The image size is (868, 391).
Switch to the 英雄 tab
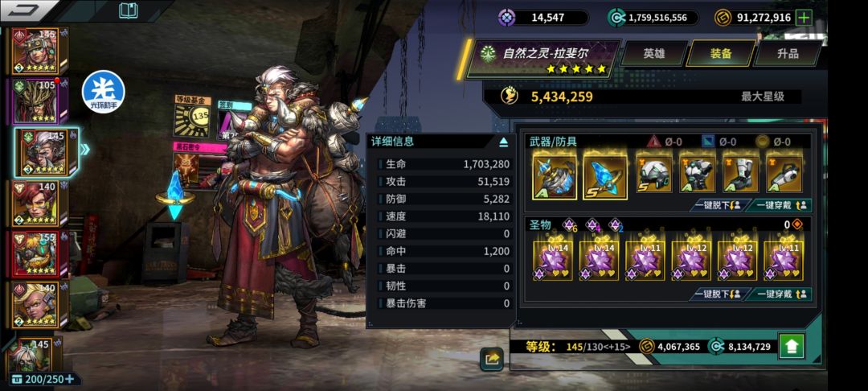click(x=653, y=53)
